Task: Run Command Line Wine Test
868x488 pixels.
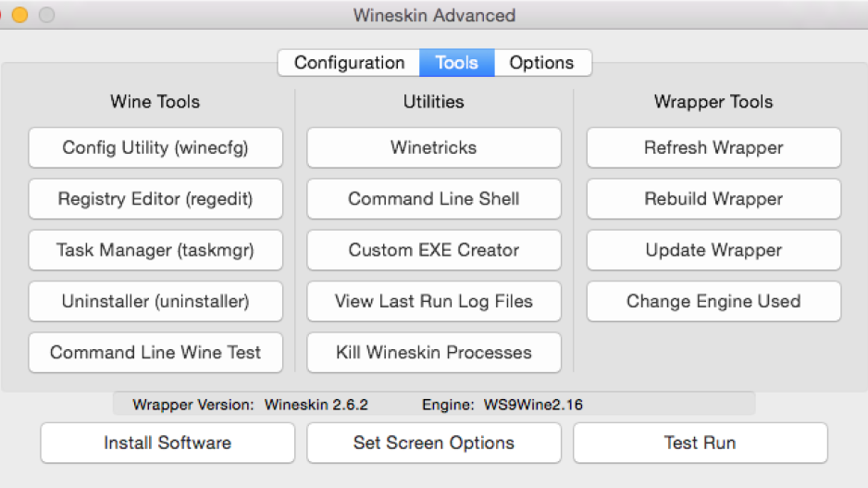Action: (155, 352)
